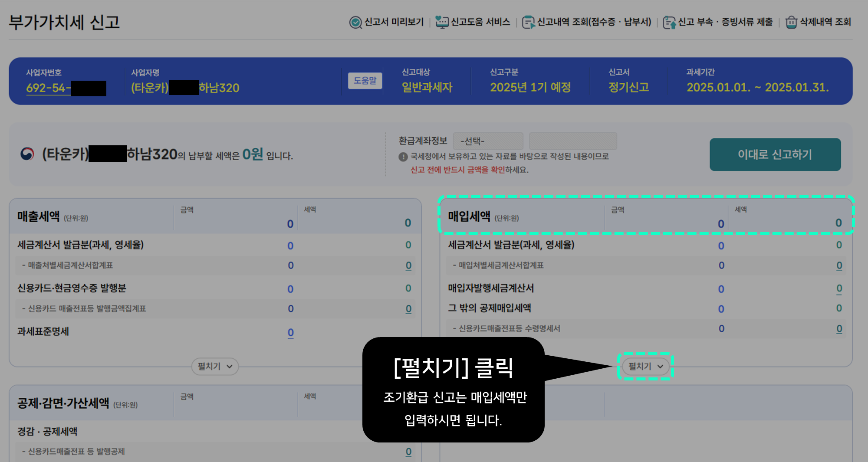
Task: Click 정기신고 신고서 value
Action: pyautogui.click(x=628, y=87)
